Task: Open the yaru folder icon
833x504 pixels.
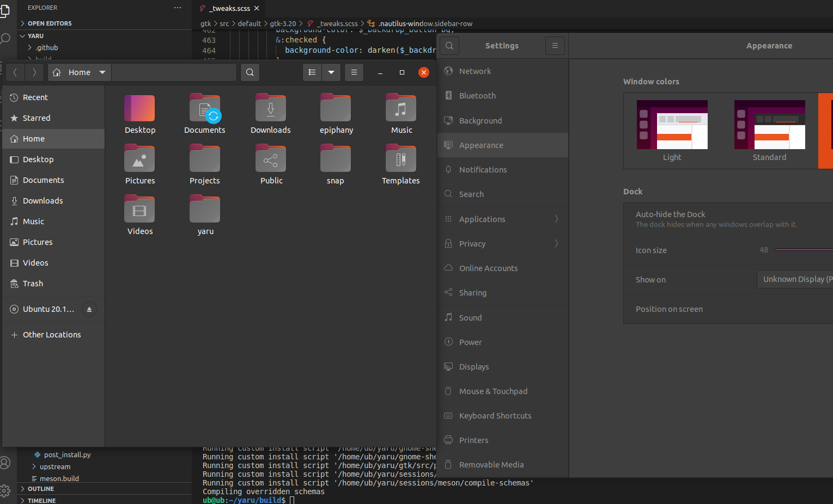Action: click(205, 210)
